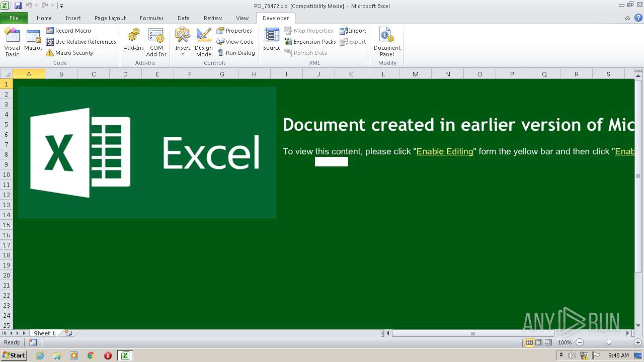The width and height of the screenshot is (644, 362).
Task: Go to first sheet navigation arrow
Action: point(5,333)
